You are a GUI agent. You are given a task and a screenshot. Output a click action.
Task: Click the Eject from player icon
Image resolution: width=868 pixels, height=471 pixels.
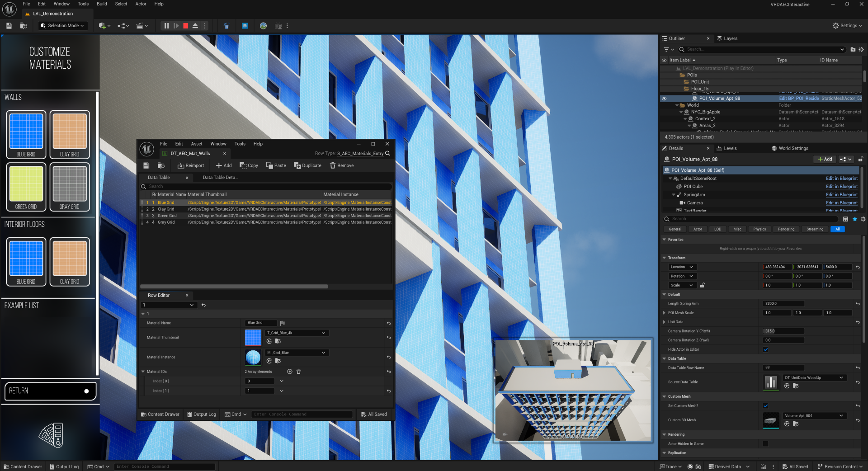coord(195,26)
